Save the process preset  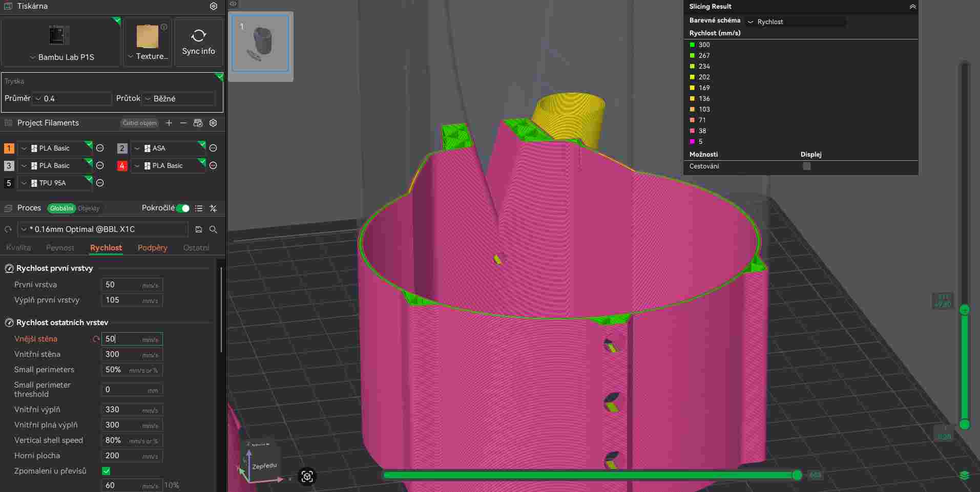pyautogui.click(x=199, y=229)
